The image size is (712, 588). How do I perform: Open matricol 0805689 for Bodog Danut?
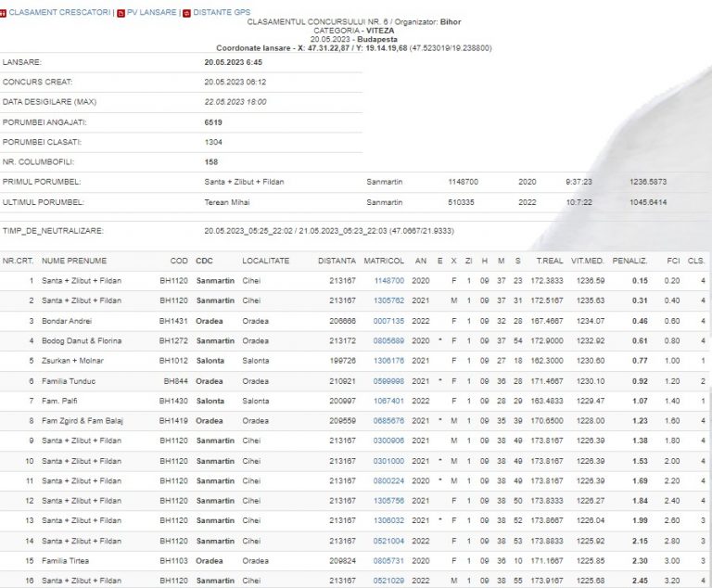click(x=388, y=340)
